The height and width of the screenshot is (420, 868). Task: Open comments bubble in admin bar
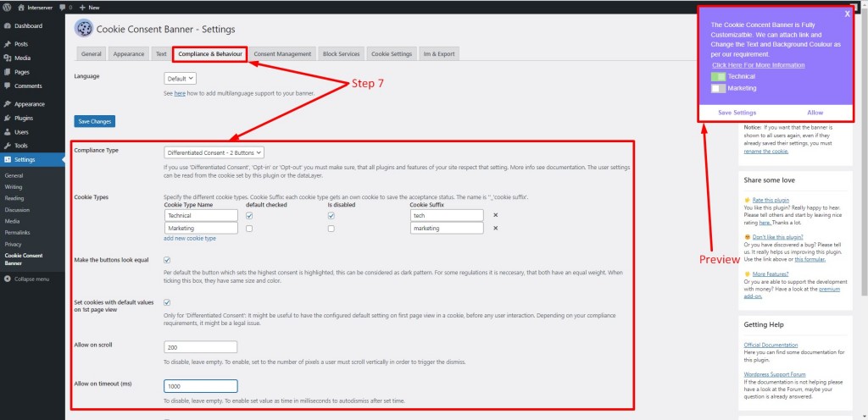click(66, 8)
